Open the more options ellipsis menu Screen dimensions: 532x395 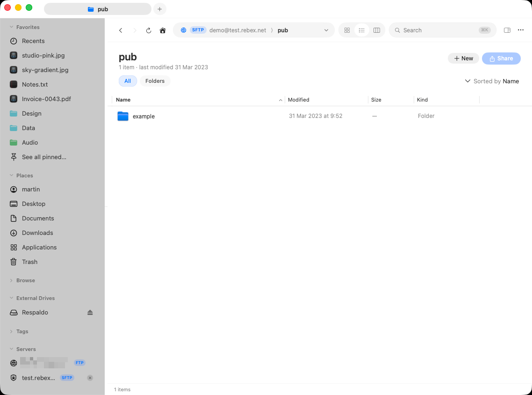click(x=520, y=30)
